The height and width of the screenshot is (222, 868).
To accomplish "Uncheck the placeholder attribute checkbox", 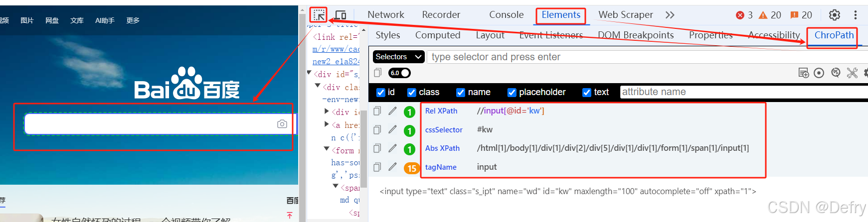I will 512,92.
